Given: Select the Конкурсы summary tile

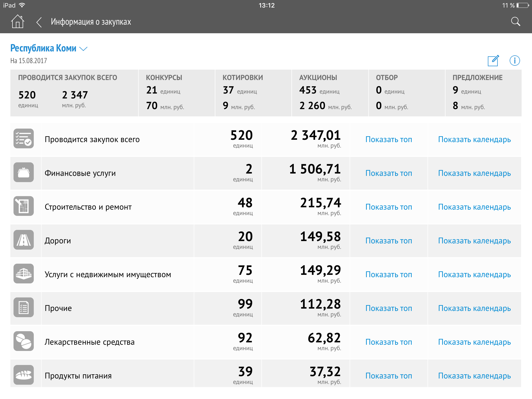Looking at the screenshot, I should (x=177, y=93).
